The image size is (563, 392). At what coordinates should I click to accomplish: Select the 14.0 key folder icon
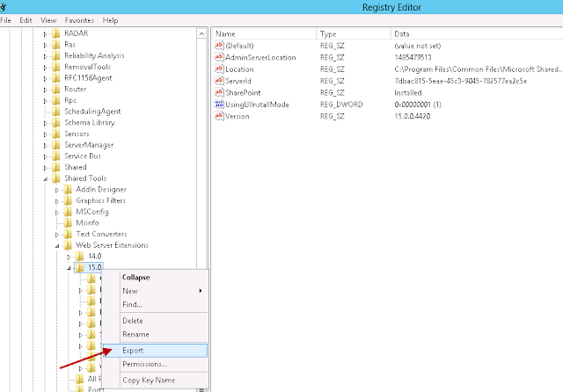coord(79,257)
